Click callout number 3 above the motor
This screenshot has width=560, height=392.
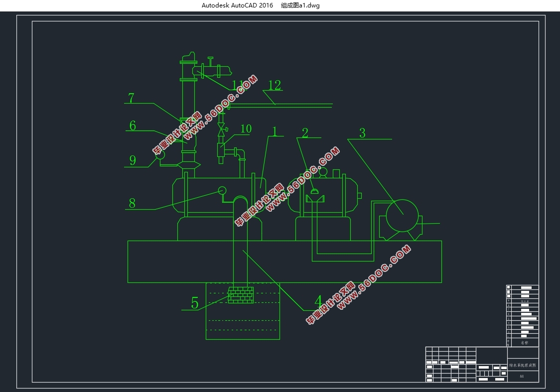tap(363, 133)
